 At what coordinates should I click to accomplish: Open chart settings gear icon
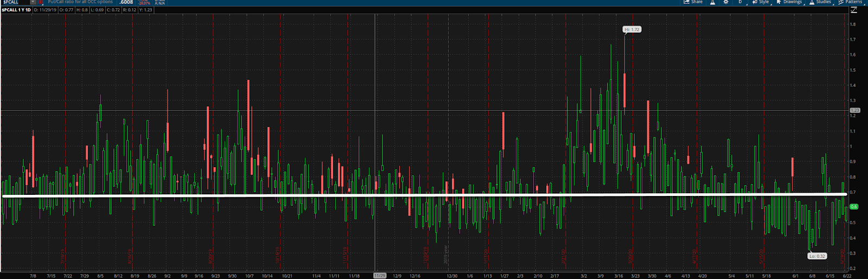pos(726,2)
